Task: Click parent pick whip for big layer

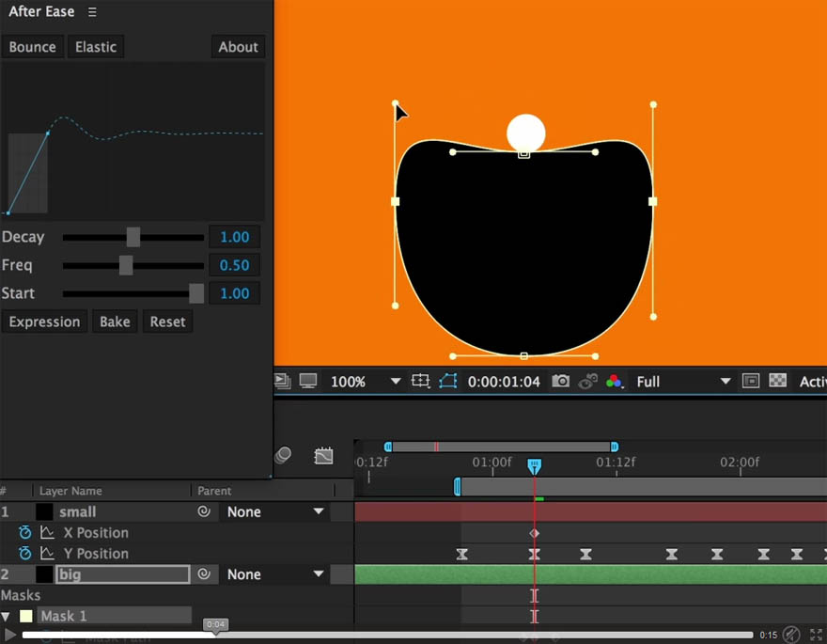Action: point(204,574)
